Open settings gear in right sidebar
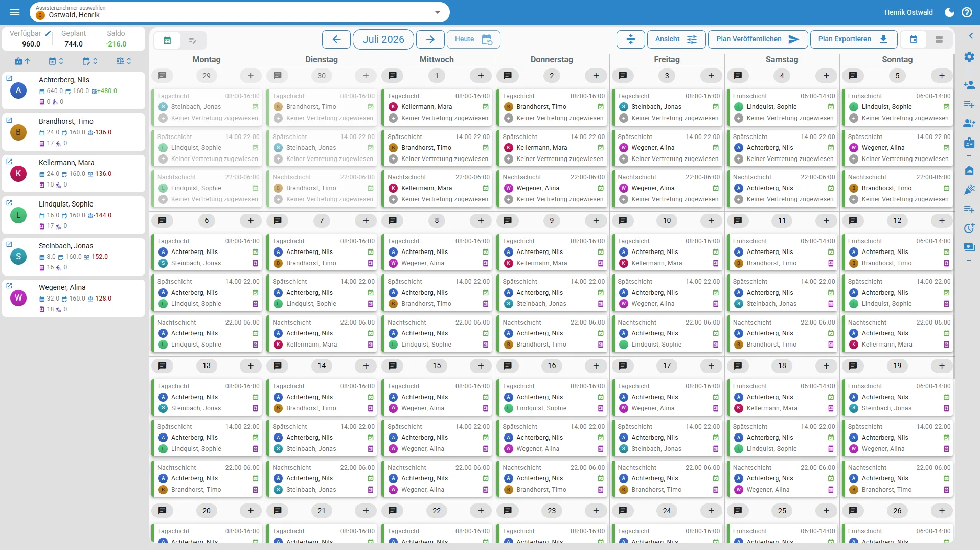 969,57
